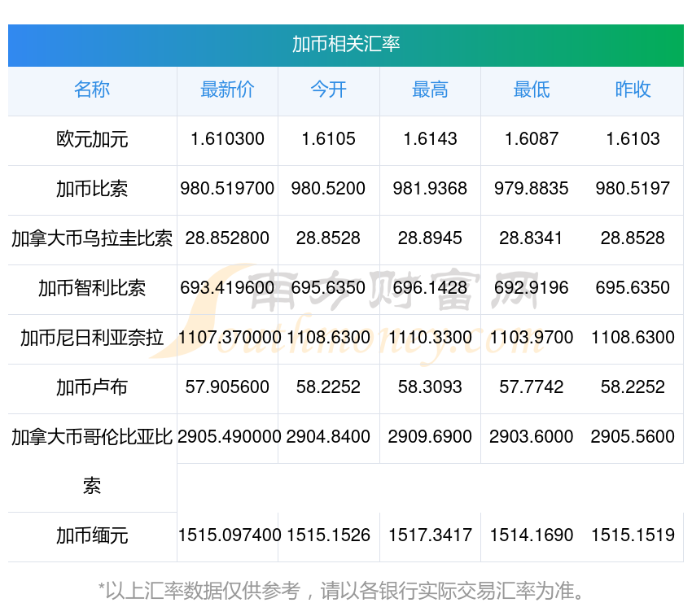Click the disclaimer note below the table

tap(341, 591)
